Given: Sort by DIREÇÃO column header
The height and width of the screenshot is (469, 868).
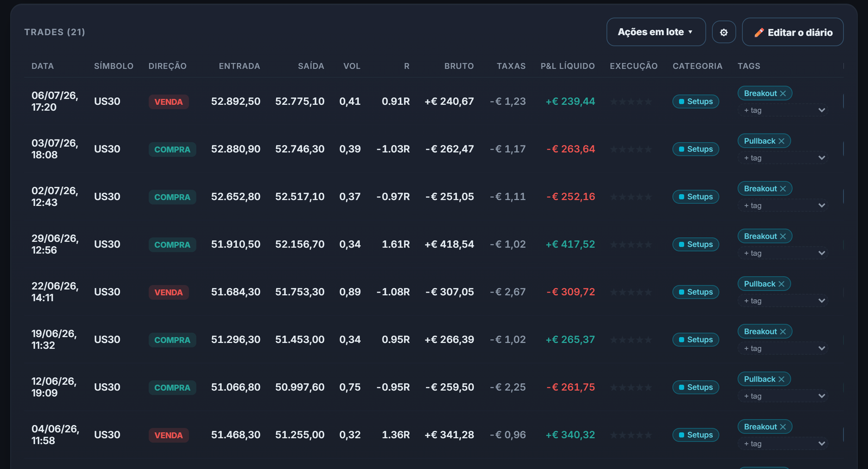Looking at the screenshot, I should [x=168, y=66].
